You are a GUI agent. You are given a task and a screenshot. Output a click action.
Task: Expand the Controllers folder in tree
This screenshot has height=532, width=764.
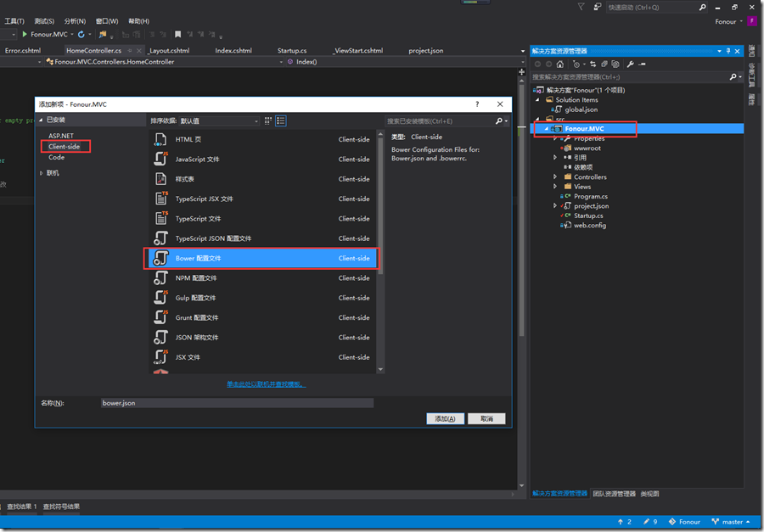click(x=555, y=176)
